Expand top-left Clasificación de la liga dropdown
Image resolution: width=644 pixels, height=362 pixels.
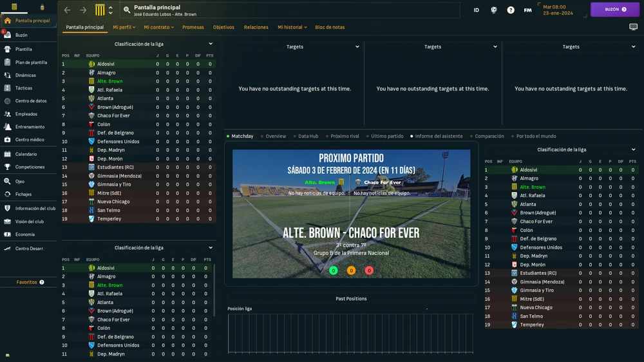pyautogui.click(x=211, y=44)
